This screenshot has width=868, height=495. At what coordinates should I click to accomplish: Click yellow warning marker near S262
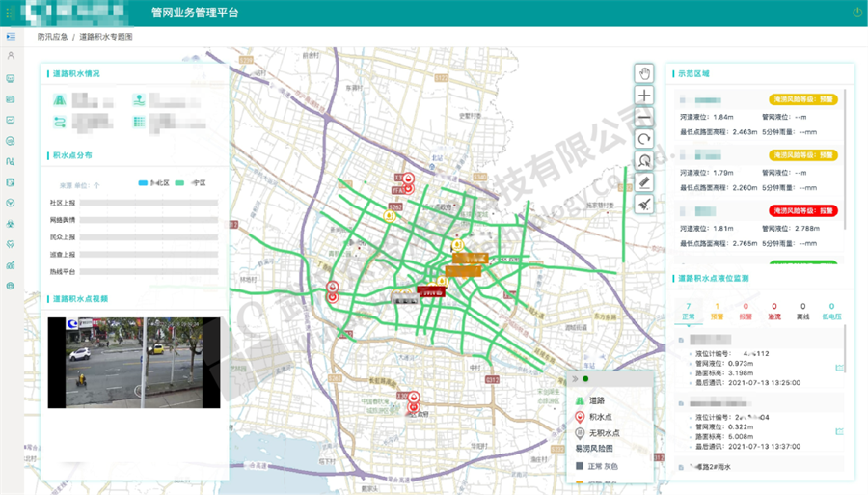coord(390,215)
